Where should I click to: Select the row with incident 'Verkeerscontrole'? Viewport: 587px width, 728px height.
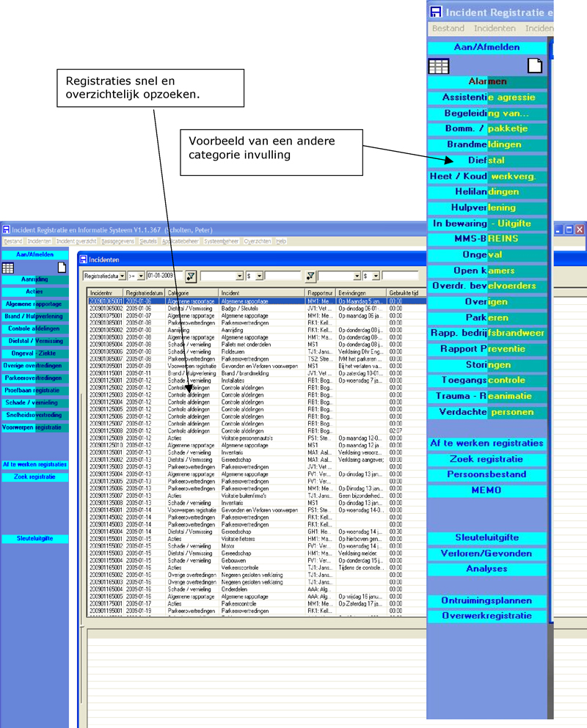point(257,568)
